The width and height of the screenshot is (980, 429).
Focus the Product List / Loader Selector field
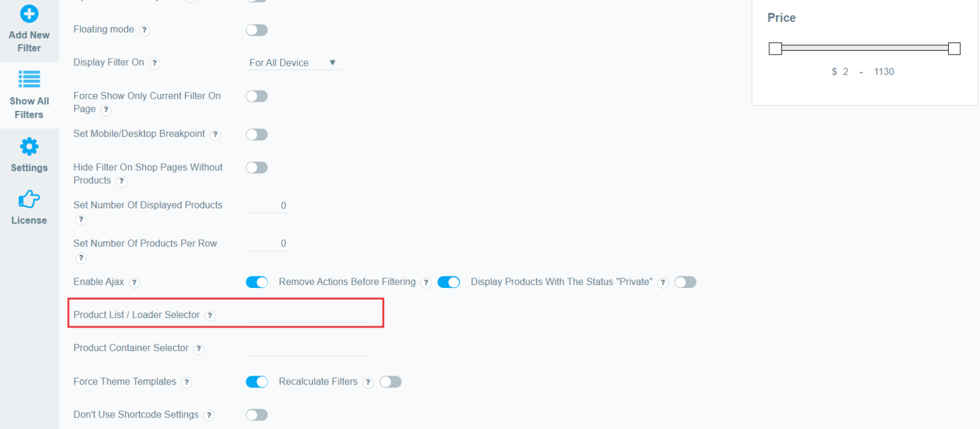click(307, 314)
